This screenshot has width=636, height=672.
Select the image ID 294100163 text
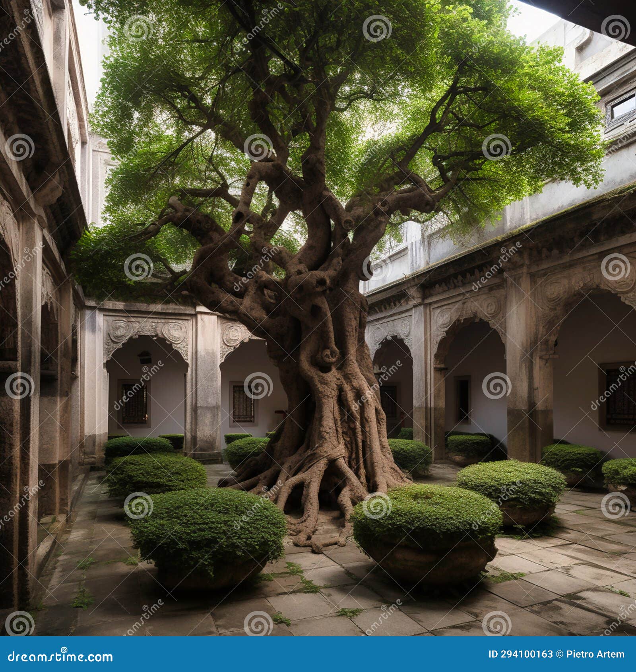coord(519,654)
